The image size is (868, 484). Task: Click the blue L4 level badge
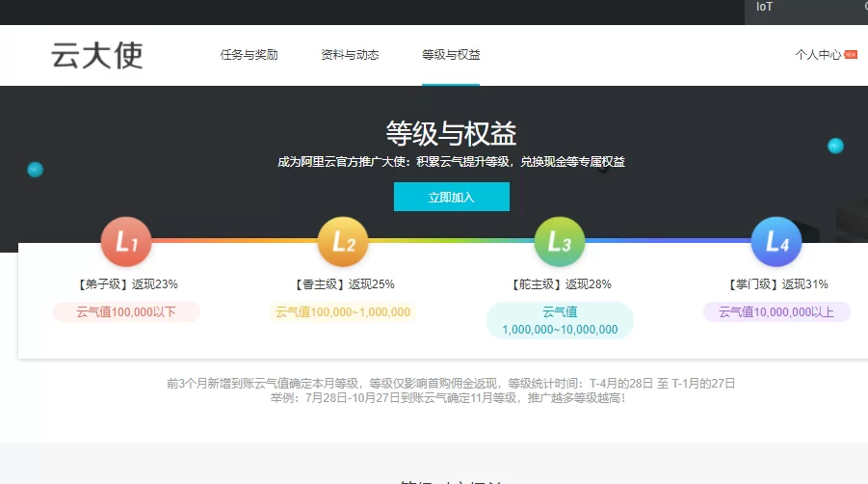tap(776, 242)
